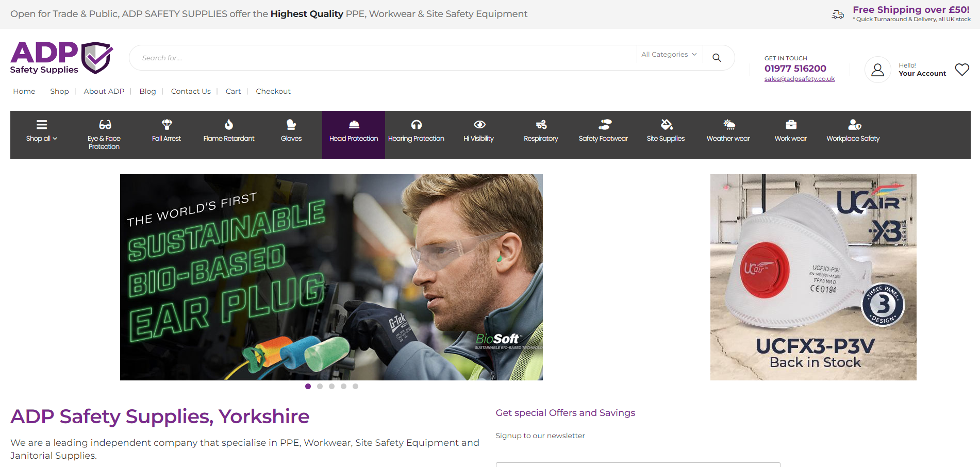Click the Your Account user icon
This screenshot has height=467, width=980.
point(877,69)
